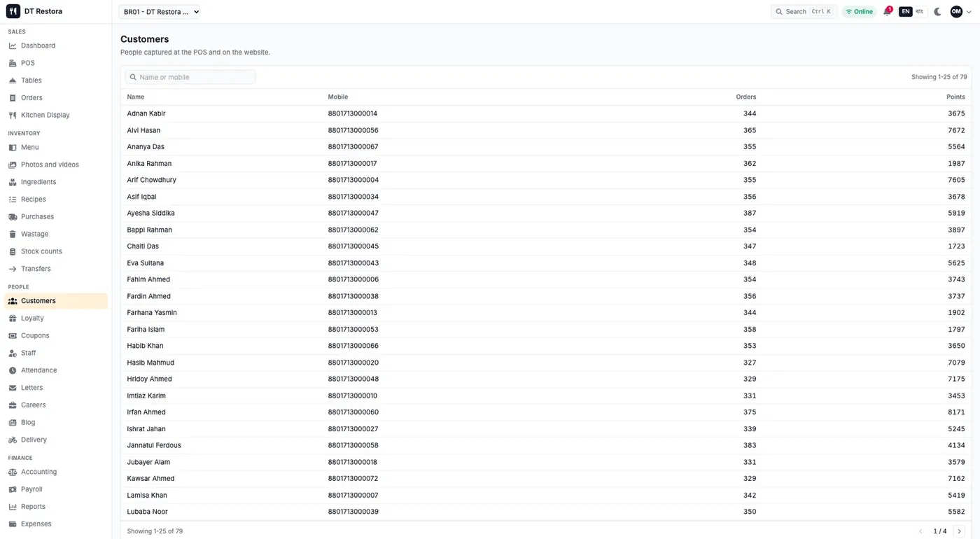Image resolution: width=980 pixels, height=539 pixels.
Task: Click customer name Ayesha Siddika
Action: point(150,213)
